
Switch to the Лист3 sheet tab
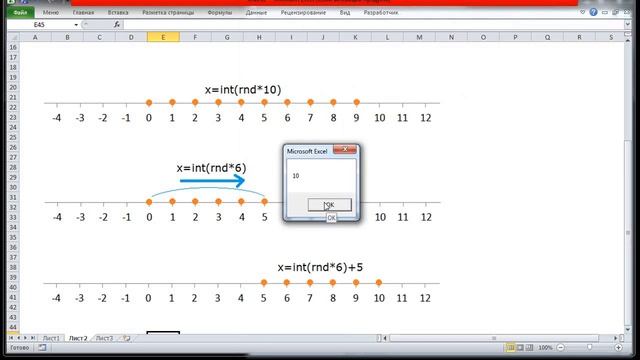point(104,338)
